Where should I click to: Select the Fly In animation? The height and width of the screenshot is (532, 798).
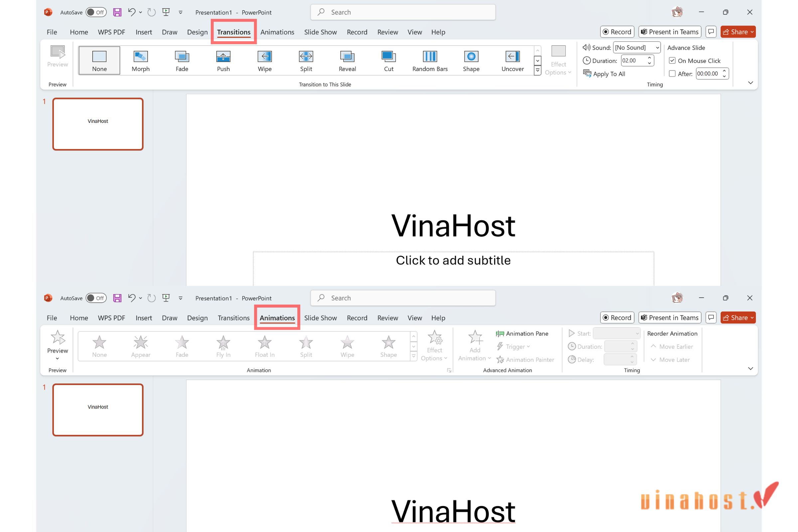pyautogui.click(x=223, y=346)
